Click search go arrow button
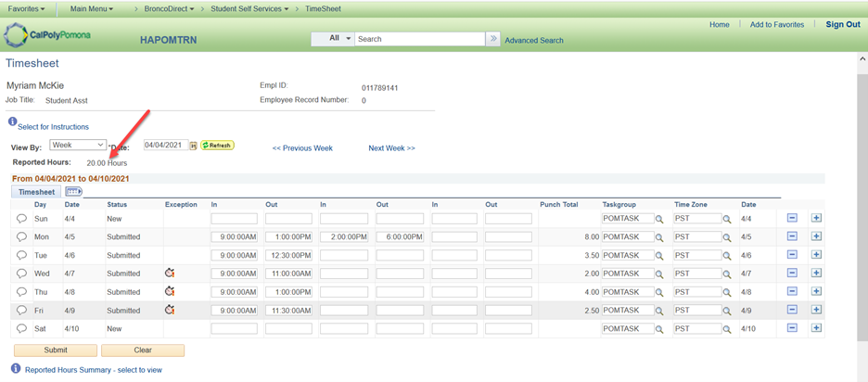Viewport: 868px width, 382px height. point(493,39)
